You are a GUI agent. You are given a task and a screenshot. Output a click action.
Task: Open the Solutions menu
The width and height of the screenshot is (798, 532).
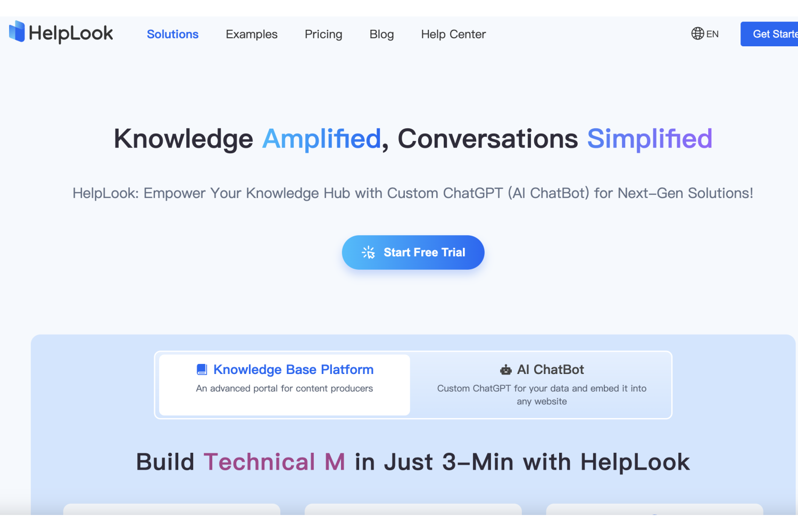point(172,34)
